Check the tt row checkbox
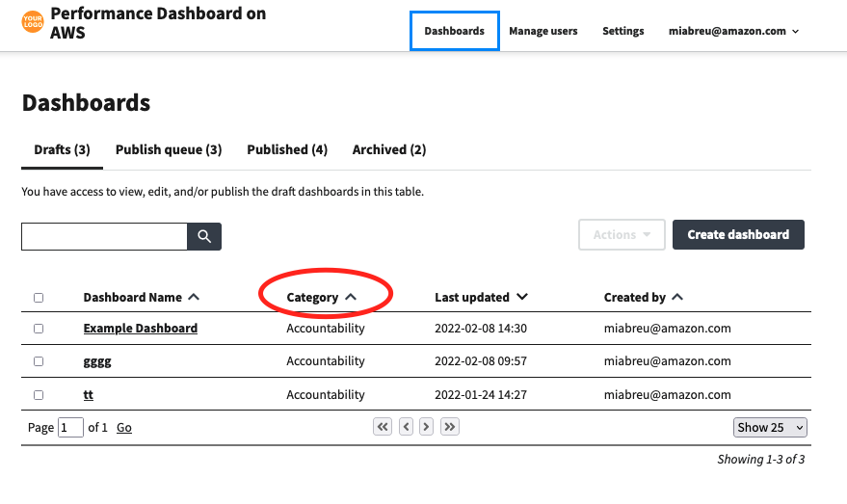847x504 pixels. (x=39, y=395)
